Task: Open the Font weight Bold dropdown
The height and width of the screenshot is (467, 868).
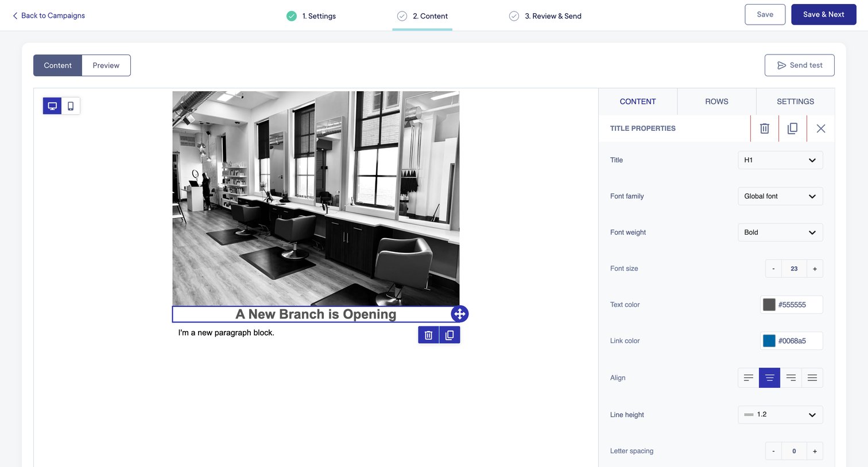Action: (780, 232)
